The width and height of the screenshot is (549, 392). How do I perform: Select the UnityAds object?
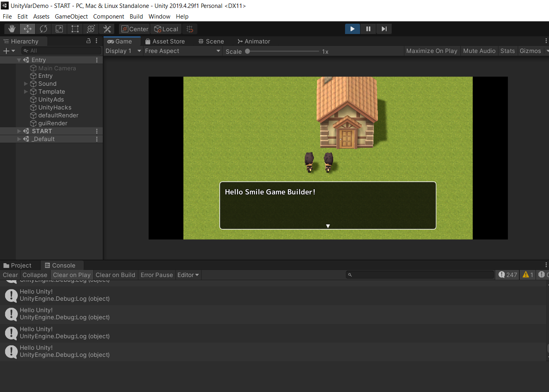51,100
